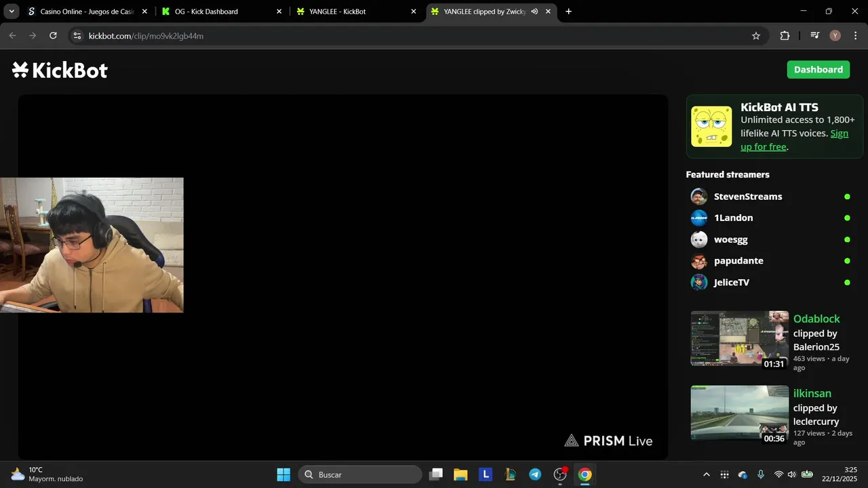Image resolution: width=868 pixels, height=488 pixels.
Task: Go forward in browser history
Action: click(x=33, y=36)
